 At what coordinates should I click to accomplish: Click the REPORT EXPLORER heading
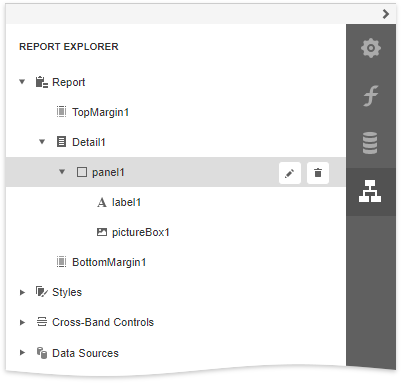69,47
